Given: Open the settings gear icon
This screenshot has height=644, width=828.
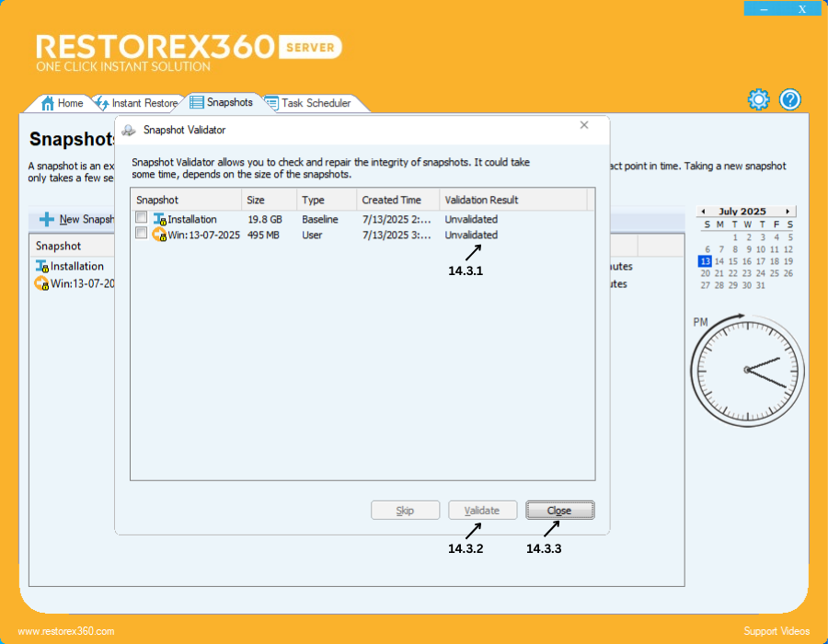Looking at the screenshot, I should click(x=758, y=99).
